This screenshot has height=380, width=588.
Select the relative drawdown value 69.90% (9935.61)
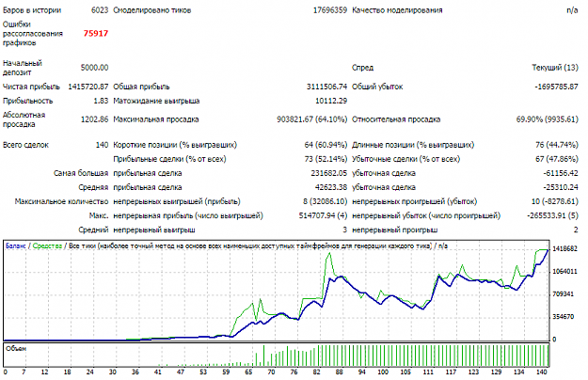(548, 119)
